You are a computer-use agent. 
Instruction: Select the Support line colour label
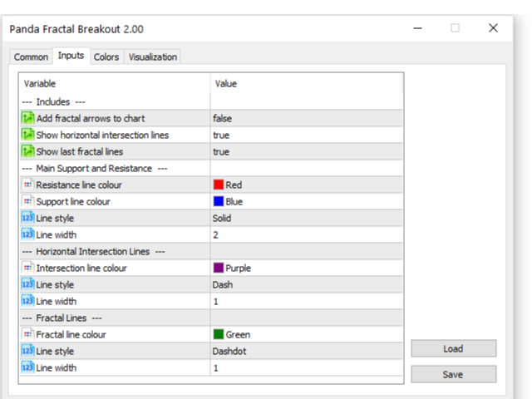tap(73, 201)
